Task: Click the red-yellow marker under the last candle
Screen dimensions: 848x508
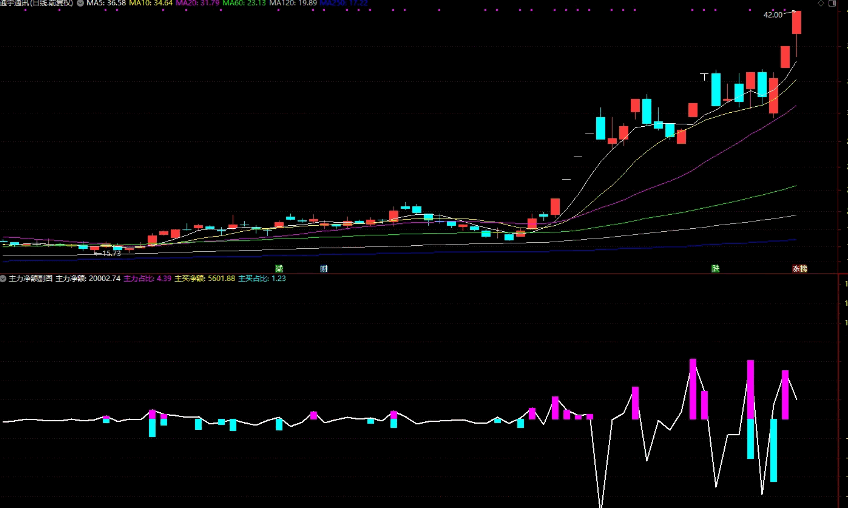Action: click(x=800, y=268)
